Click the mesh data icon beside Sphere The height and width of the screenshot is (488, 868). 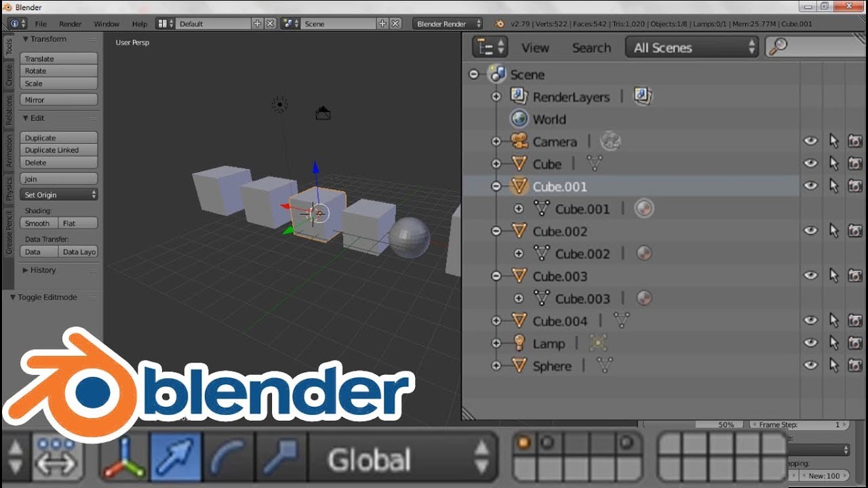point(604,365)
